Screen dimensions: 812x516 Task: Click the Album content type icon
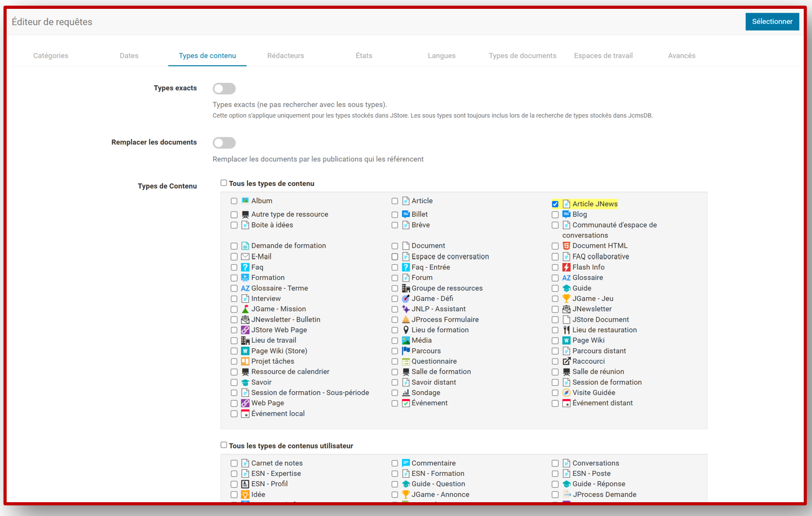tap(245, 201)
